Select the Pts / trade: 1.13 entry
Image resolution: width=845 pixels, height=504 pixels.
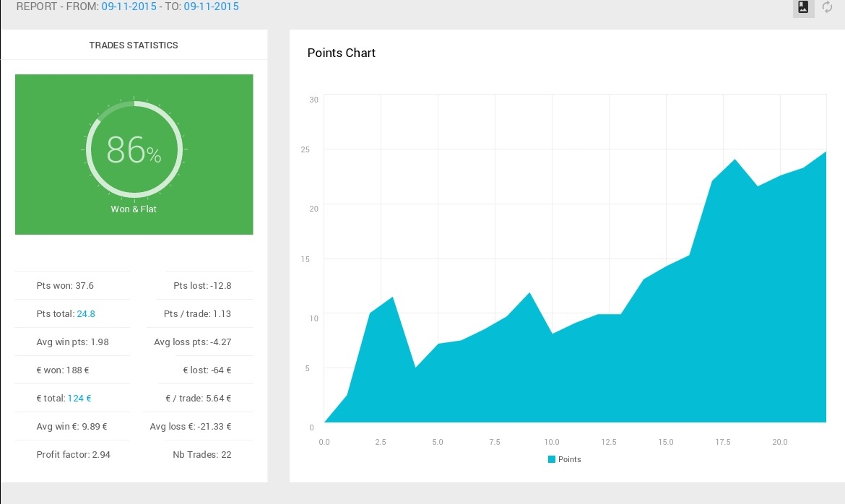coord(197,313)
